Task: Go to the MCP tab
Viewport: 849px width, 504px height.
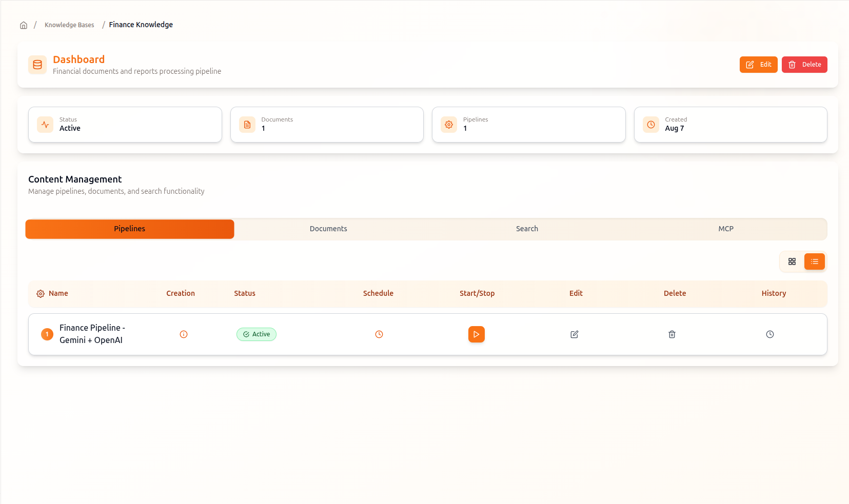Action: pos(726,229)
